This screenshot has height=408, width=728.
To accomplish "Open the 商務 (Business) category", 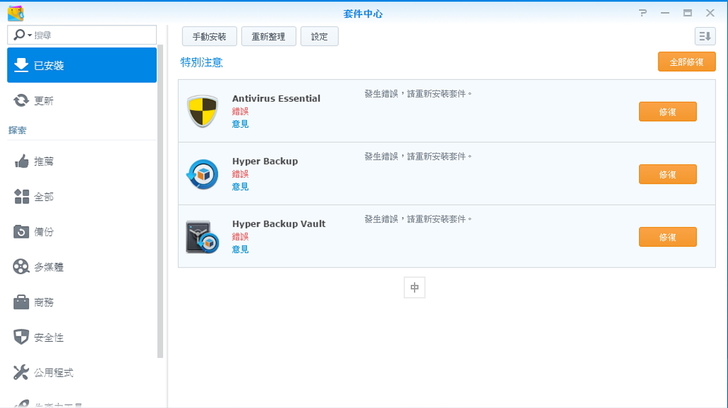I will [x=82, y=302].
